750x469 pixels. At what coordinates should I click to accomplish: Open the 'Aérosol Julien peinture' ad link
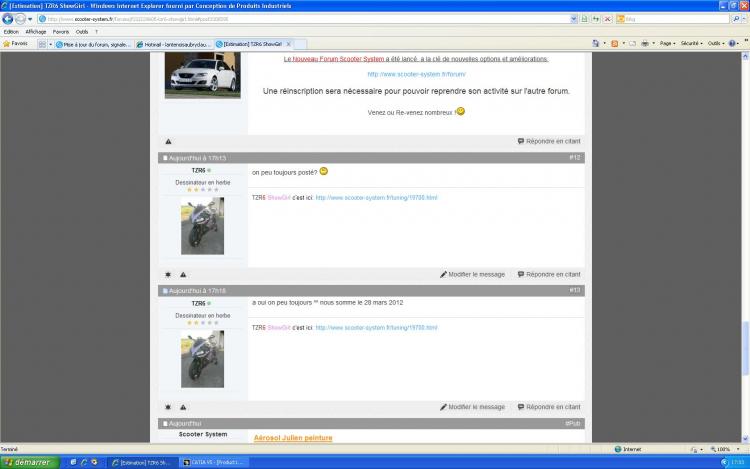[293, 438]
